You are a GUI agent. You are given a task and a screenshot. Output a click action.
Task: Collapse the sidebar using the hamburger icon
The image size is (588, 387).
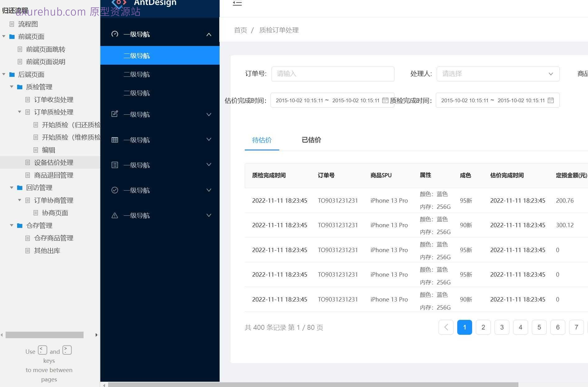point(237,3)
